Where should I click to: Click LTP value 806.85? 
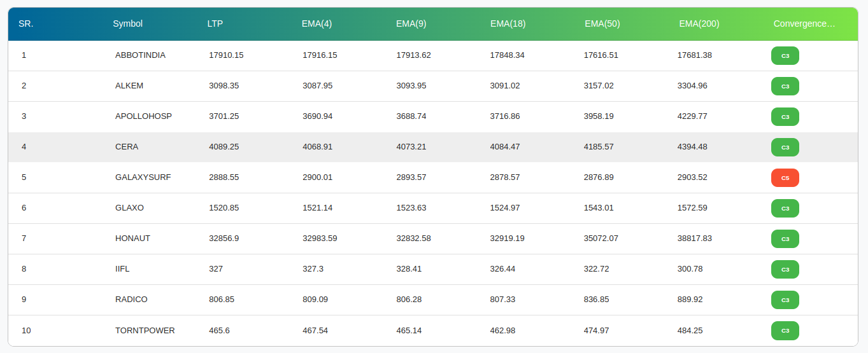click(x=222, y=300)
